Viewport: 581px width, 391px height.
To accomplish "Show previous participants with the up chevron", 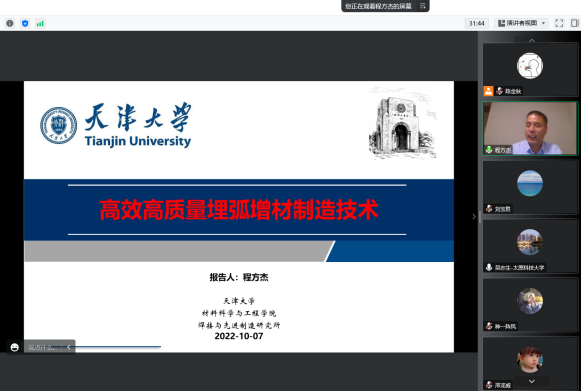I will [x=531, y=40].
